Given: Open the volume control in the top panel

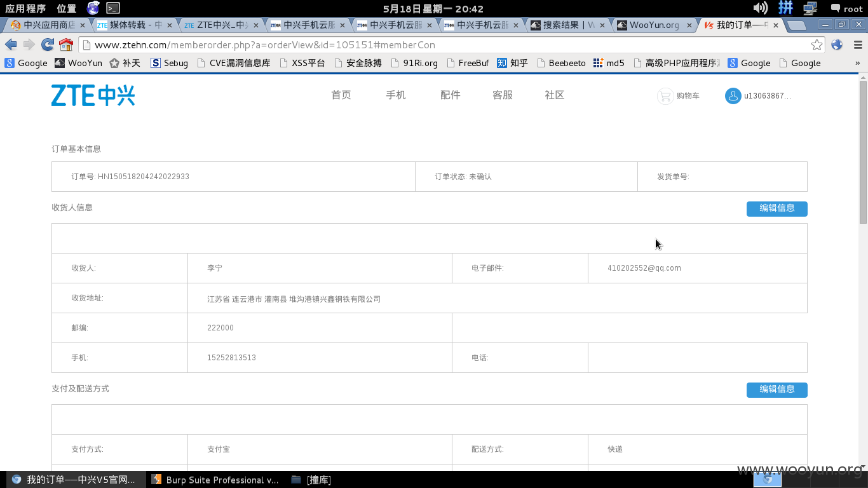Looking at the screenshot, I should click(x=760, y=8).
